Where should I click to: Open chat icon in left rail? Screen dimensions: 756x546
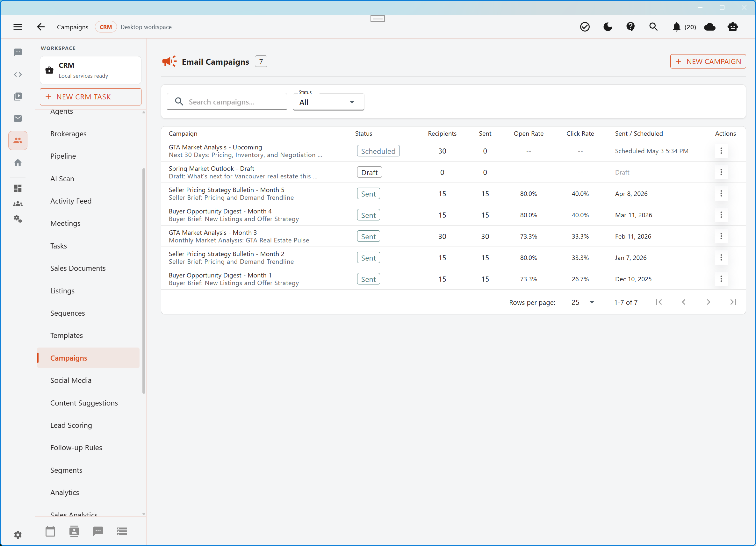(18, 52)
